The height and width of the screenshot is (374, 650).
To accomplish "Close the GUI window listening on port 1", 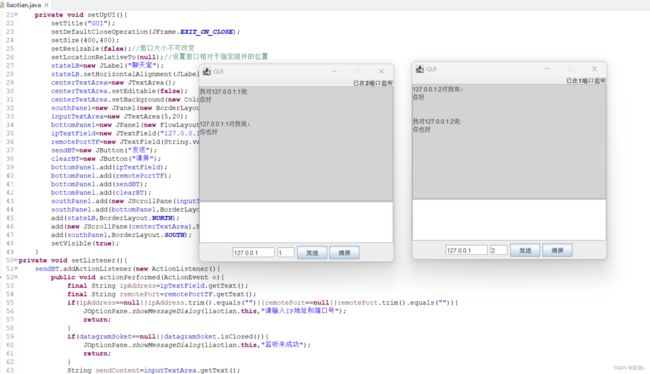I will point(594,69).
